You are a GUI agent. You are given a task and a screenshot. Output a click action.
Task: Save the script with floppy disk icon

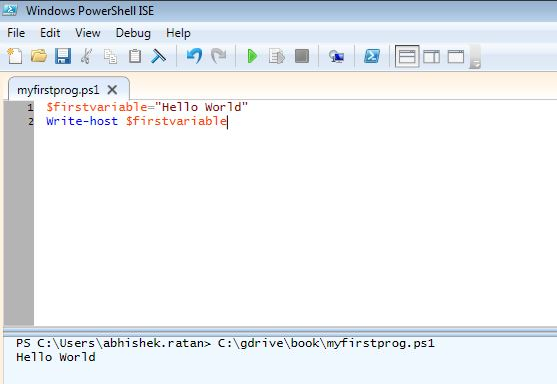click(x=63, y=56)
